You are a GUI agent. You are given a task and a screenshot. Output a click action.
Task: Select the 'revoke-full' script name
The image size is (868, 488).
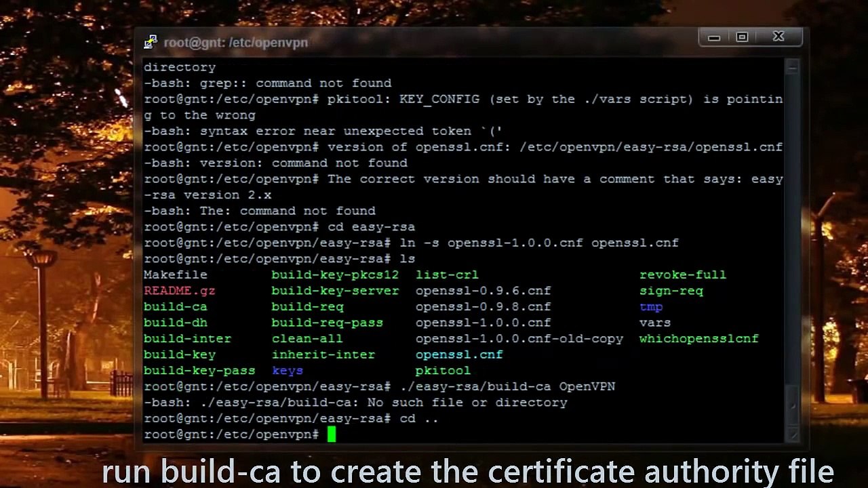coord(683,274)
